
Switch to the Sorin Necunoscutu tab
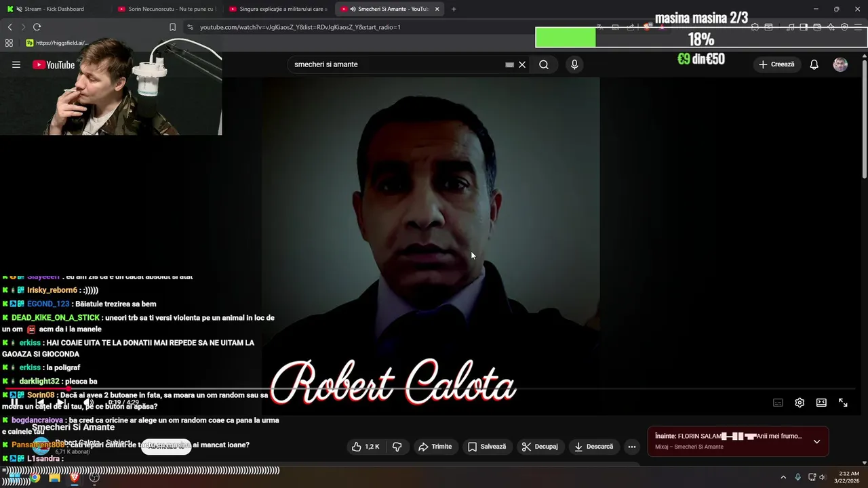[166, 9]
